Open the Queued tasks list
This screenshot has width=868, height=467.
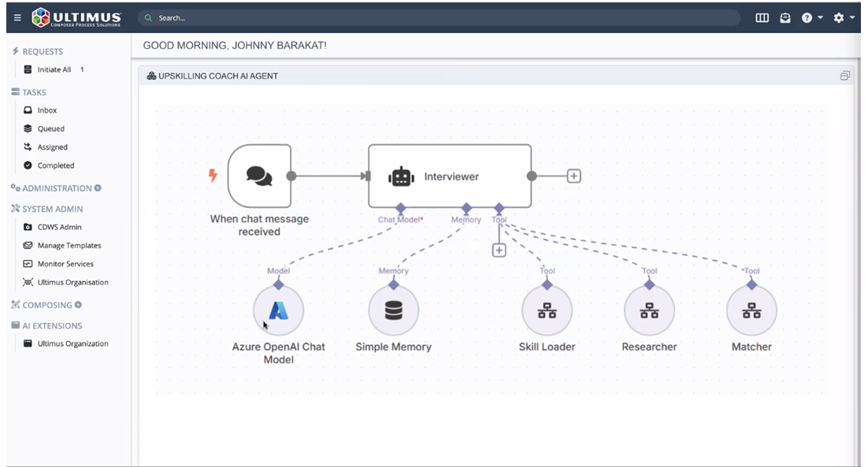click(x=51, y=128)
